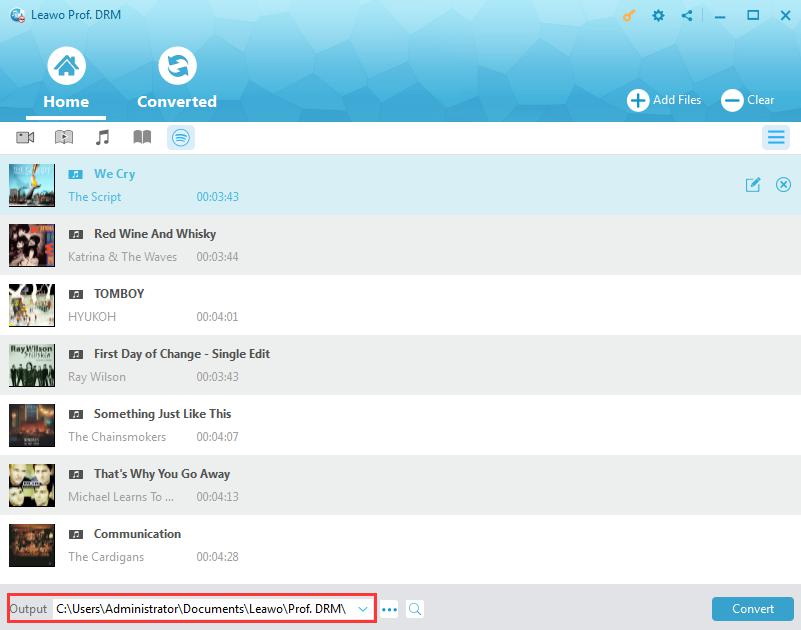Viewport: 801px width, 630px height.
Task: Select the iTunes music note category icon
Action: click(x=103, y=137)
